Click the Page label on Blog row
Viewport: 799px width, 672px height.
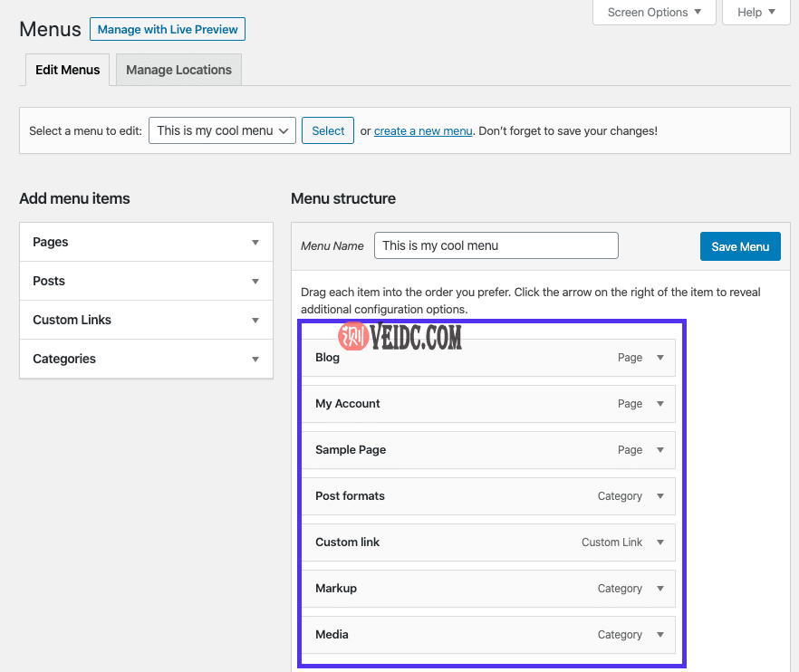tap(630, 358)
